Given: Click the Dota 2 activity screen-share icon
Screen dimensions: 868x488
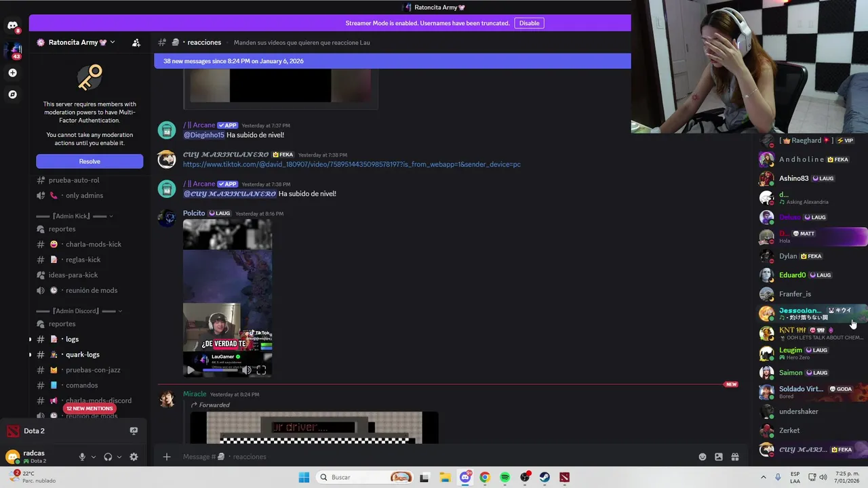Looking at the screenshot, I should tap(134, 430).
